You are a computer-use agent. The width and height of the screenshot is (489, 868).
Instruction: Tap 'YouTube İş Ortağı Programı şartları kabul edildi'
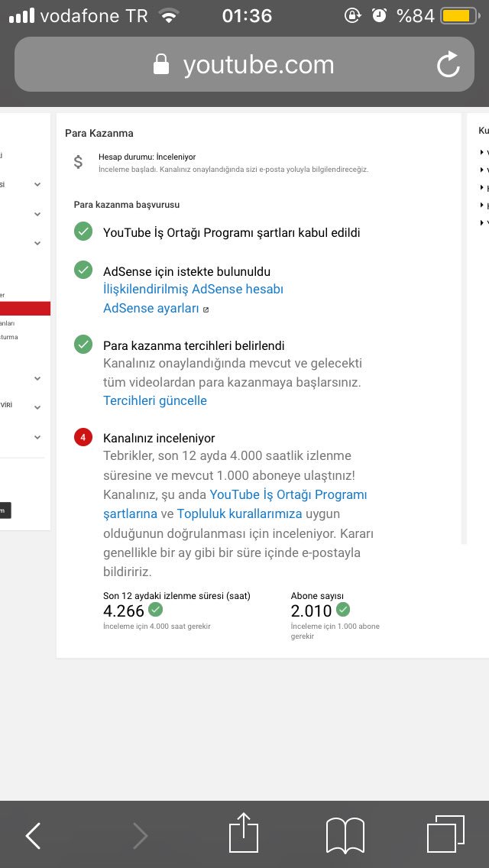point(232,232)
